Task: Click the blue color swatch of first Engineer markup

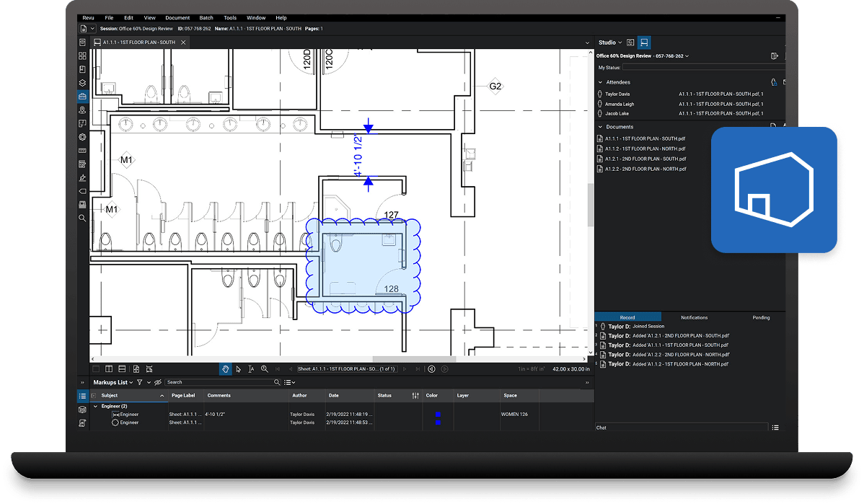Action: click(x=437, y=415)
